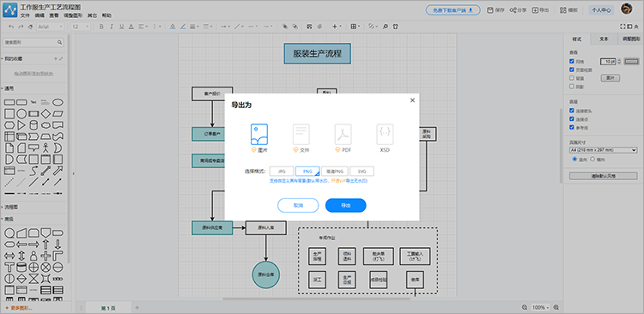Click the redo arrow icon
644x314 pixels.
click(x=21, y=27)
